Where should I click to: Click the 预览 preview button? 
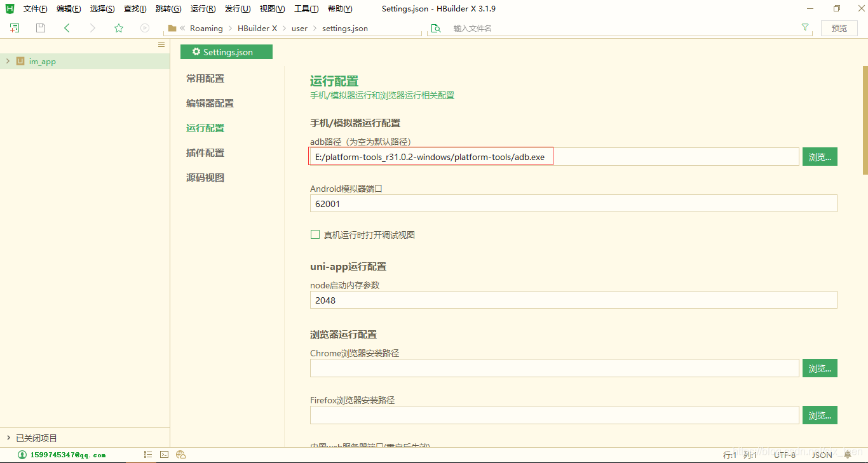click(839, 28)
